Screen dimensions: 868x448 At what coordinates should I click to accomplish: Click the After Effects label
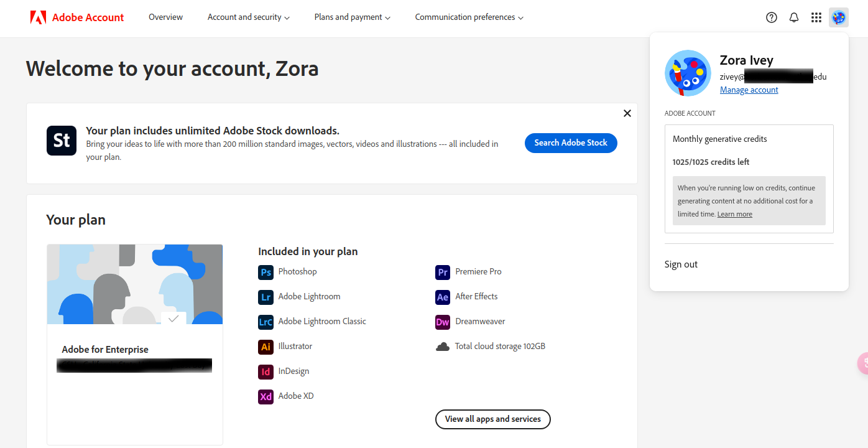point(476,297)
